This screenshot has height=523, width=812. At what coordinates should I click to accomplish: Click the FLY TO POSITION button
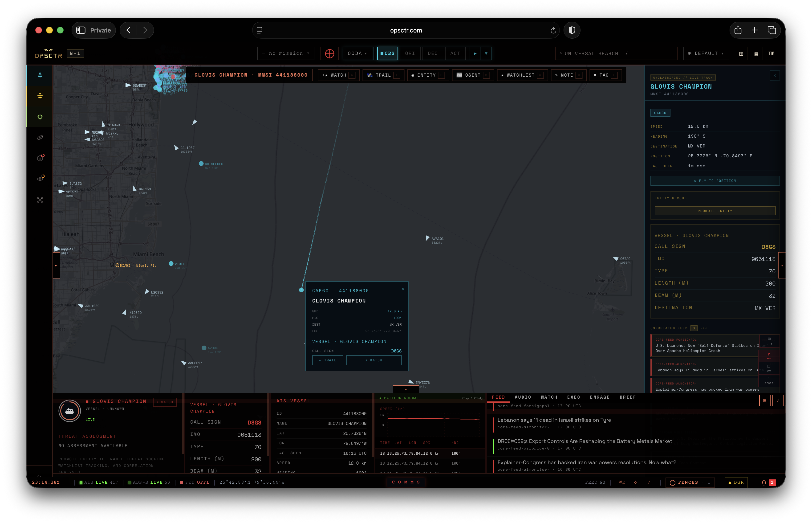click(715, 181)
